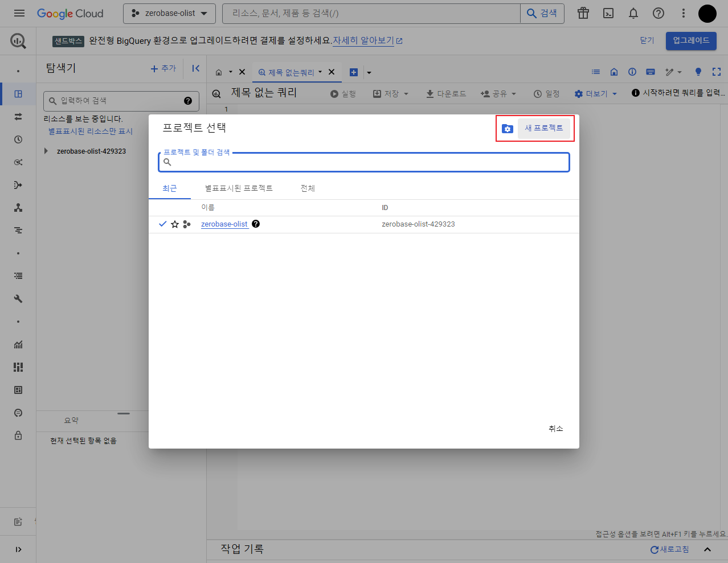Focus the top resource search bar
Screen dimensions: 728x563
tap(371, 13)
